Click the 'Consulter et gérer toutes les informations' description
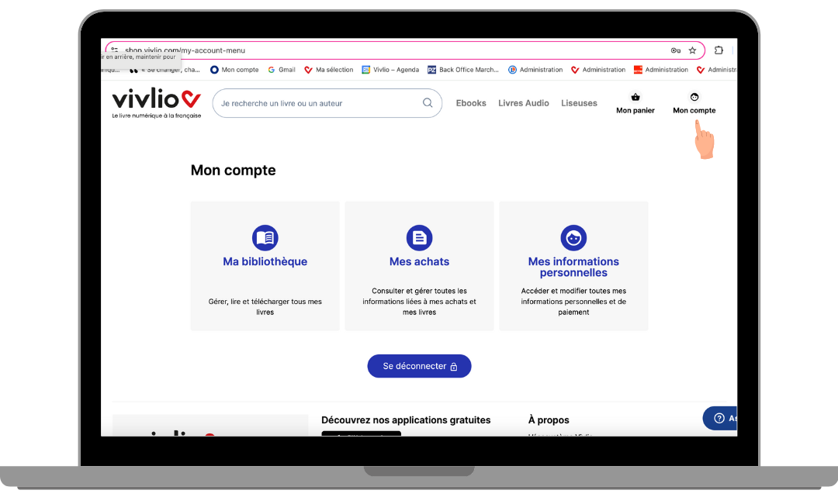Viewport: 838px width, 504px height. click(420, 301)
